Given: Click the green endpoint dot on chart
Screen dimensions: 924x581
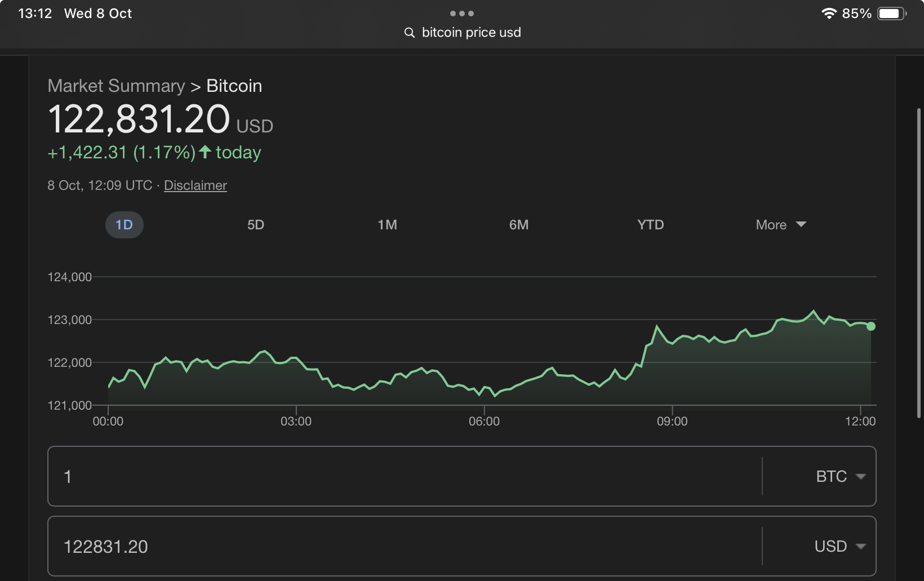Looking at the screenshot, I should [x=871, y=326].
